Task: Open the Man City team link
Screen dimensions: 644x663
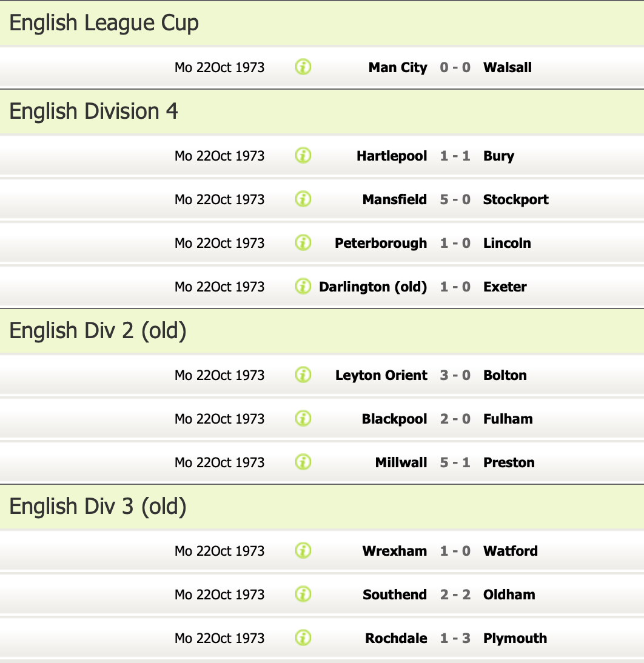Action: pos(398,67)
